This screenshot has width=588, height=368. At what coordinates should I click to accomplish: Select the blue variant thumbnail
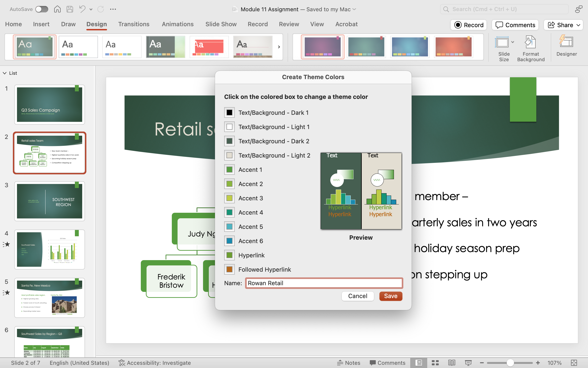click(410, 47)
